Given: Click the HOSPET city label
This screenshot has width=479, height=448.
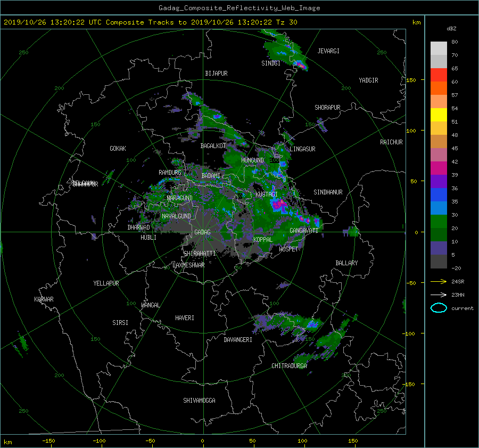Looking at the screenshot, I should [x=288, y=249].
